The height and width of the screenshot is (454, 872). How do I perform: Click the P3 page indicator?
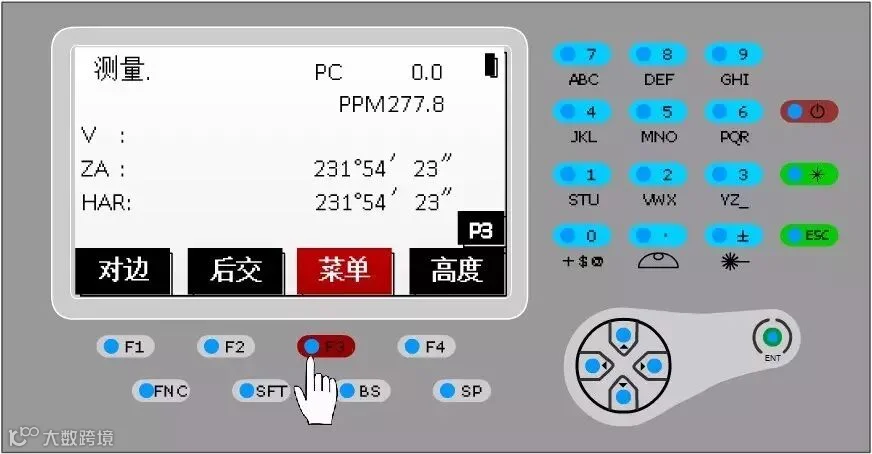[480, 229]
